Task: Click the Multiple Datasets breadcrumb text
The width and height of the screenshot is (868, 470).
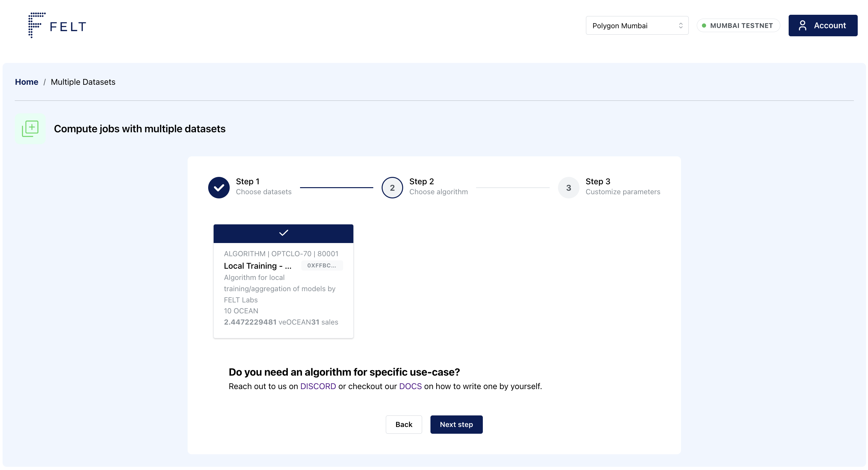Action: 83,82
